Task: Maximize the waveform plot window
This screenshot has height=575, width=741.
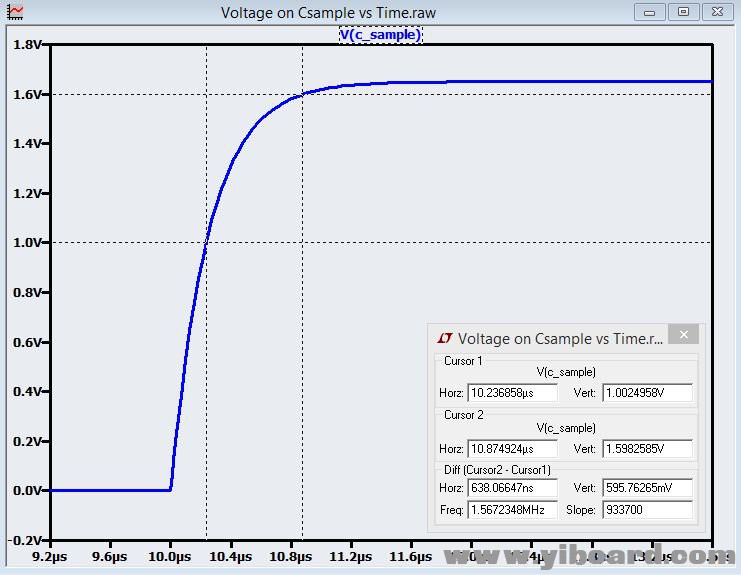Action: click(x=683, y=12)
